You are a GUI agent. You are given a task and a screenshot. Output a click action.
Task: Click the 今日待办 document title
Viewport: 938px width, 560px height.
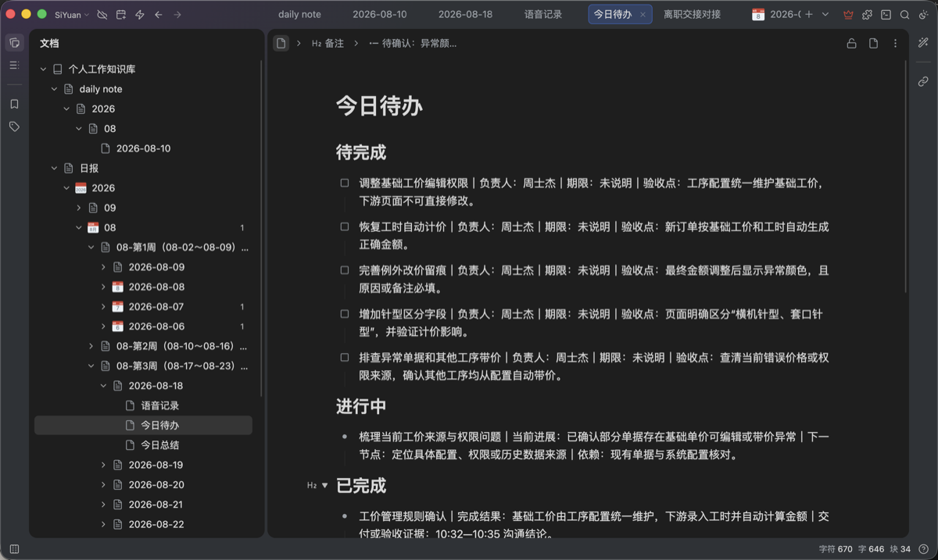[x=379, y=106]
